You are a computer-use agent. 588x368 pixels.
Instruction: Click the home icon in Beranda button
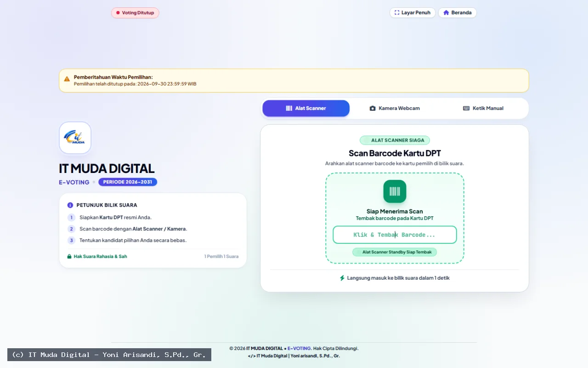(x=446, y=12)
